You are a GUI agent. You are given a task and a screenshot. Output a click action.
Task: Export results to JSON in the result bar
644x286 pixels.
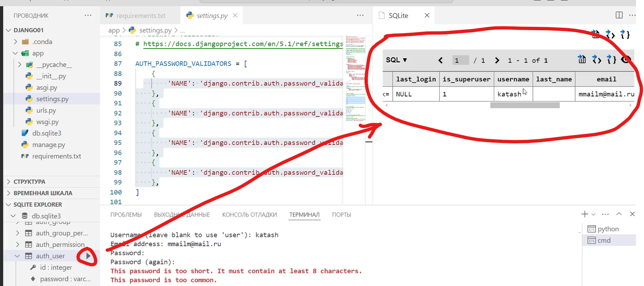[x=612, y=60]
